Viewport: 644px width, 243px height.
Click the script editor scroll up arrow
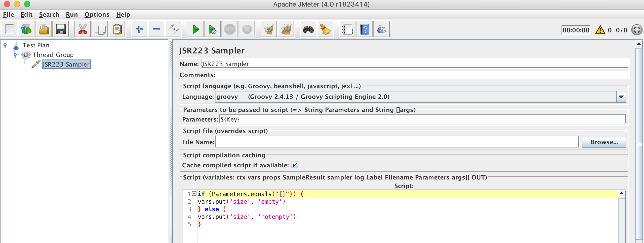click(x=622, y=194)
